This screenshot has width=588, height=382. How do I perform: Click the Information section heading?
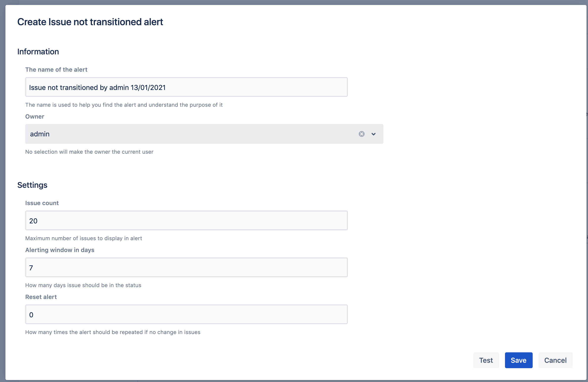point(38,52)
